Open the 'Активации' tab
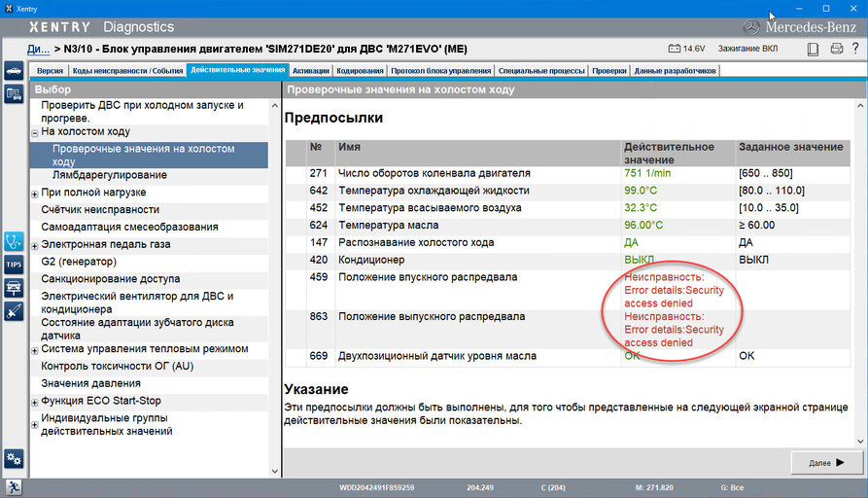The height and width of the screenshot is (498, 868). 310,70
